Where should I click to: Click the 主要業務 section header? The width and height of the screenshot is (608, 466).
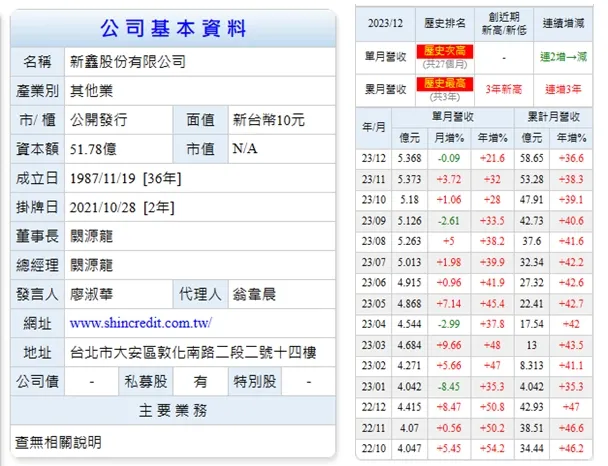pos(173,410)
